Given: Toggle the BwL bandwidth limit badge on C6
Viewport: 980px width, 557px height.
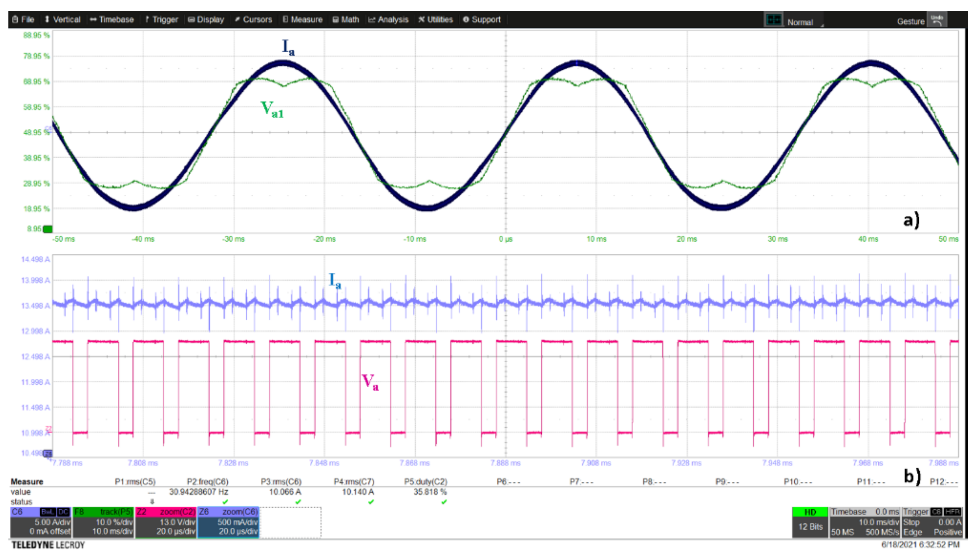Looking at the screenshot, I should click(x=48, y=512).
